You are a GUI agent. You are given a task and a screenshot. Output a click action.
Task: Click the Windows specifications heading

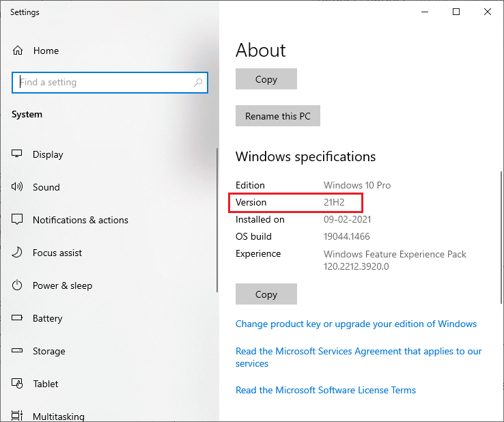pyautogui.click(x=306, y=156)
